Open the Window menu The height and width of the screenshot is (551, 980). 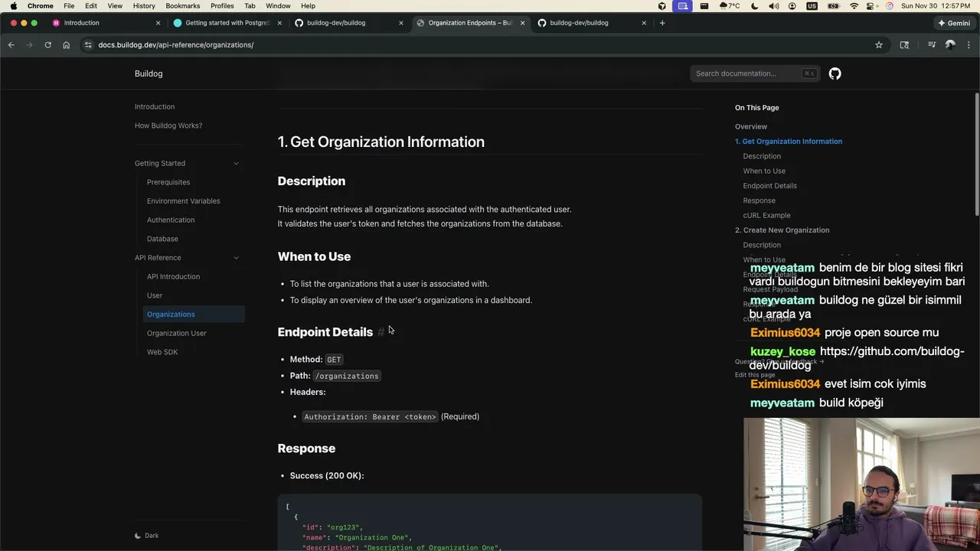point(278,5)
